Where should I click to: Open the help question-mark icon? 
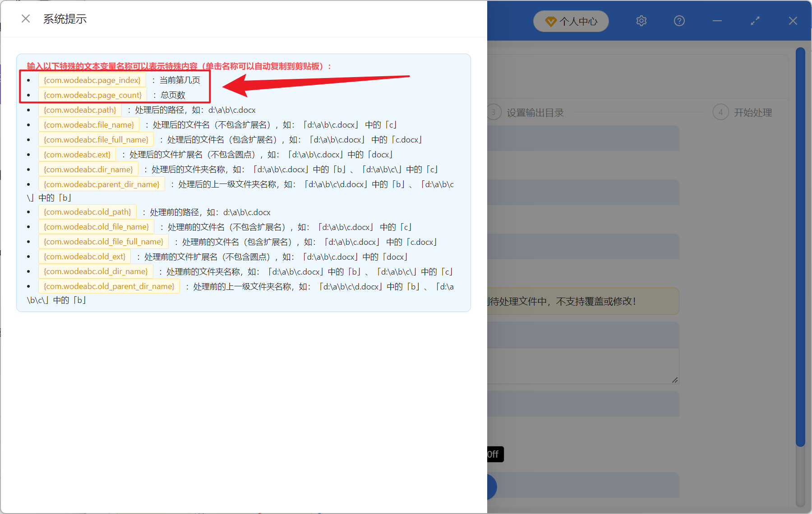point(679,21)
